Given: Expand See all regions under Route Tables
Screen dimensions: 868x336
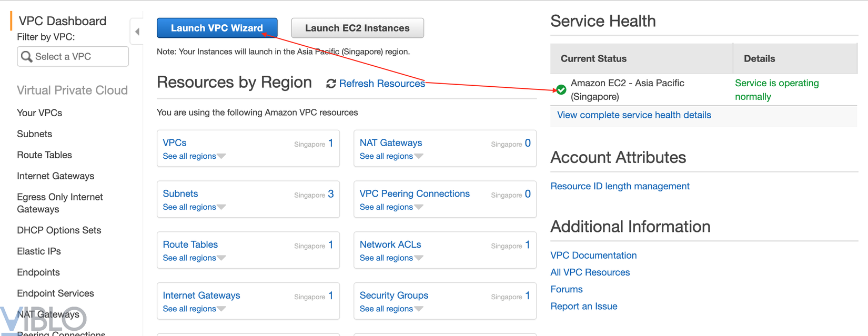Looking at the screenshot, I should coord(194,258).
